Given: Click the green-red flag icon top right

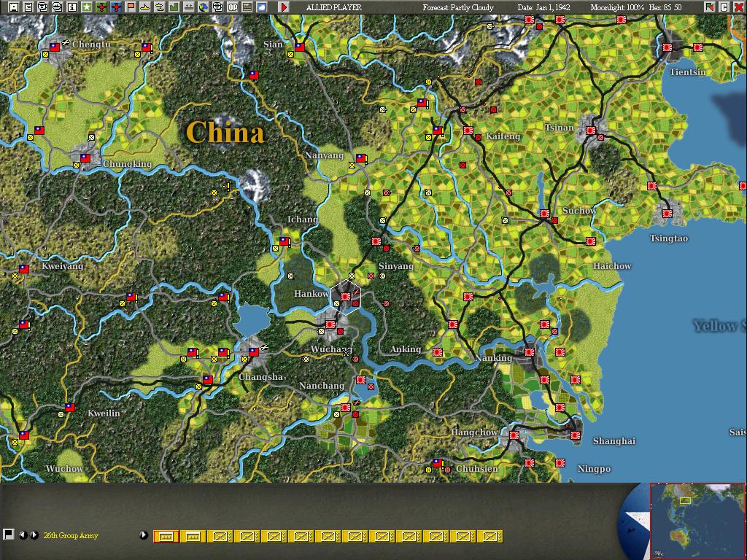Looking at the screenshot, I should click(710, 7).
